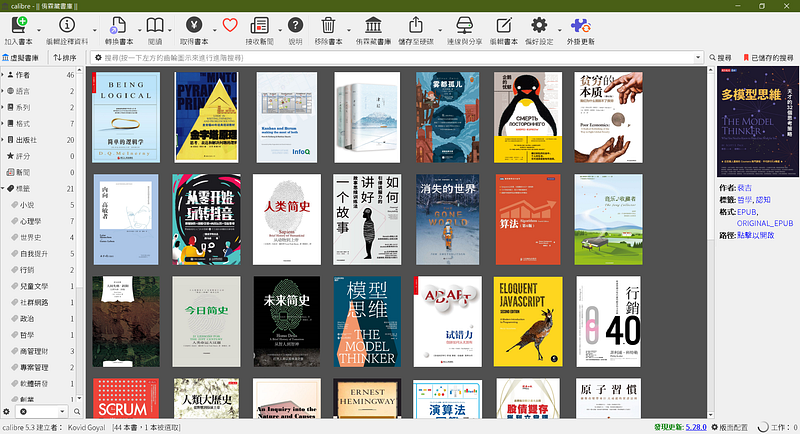Click the 5.28.0 update link
Screen dimensions: 800x434
tap(695, 426)
